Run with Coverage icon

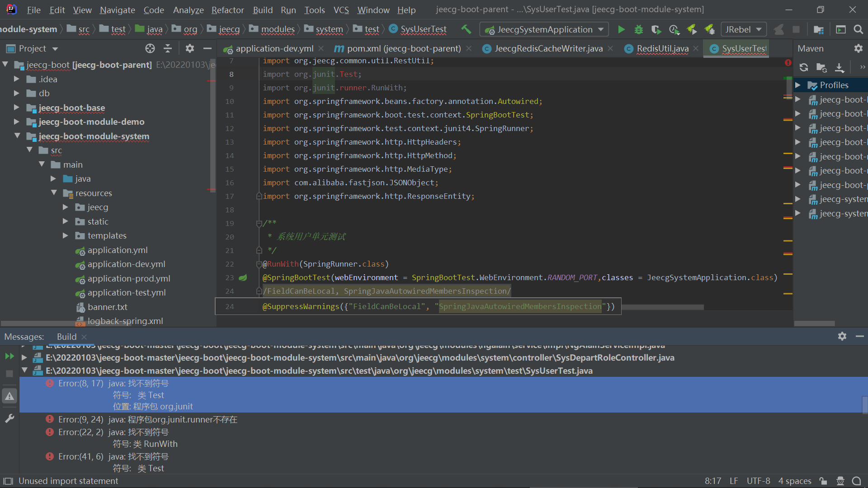(x=656, y=29)
